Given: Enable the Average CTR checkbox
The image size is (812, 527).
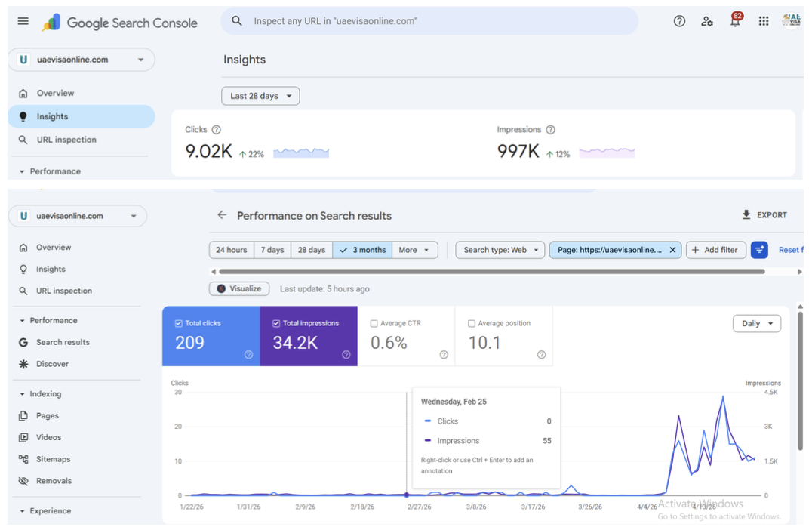Looking at the screenshot, I should pyautogui.click(x=374, y=323).
